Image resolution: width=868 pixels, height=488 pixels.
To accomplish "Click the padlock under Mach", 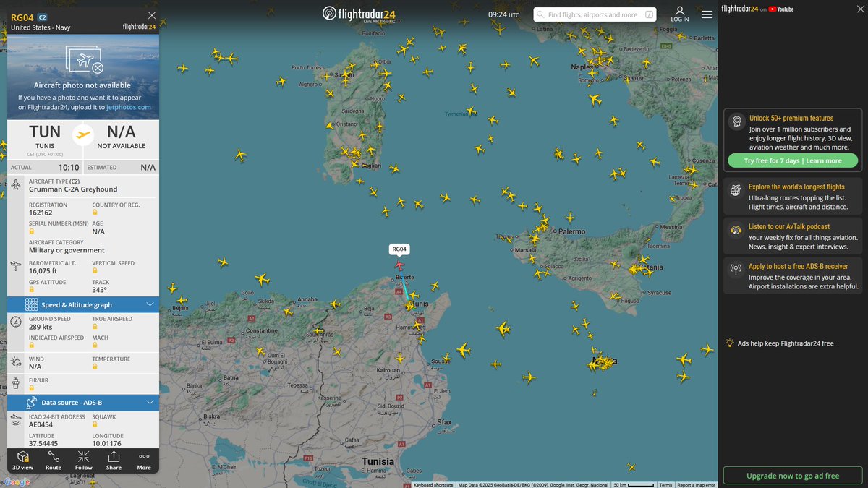I will tap(95, 346).
